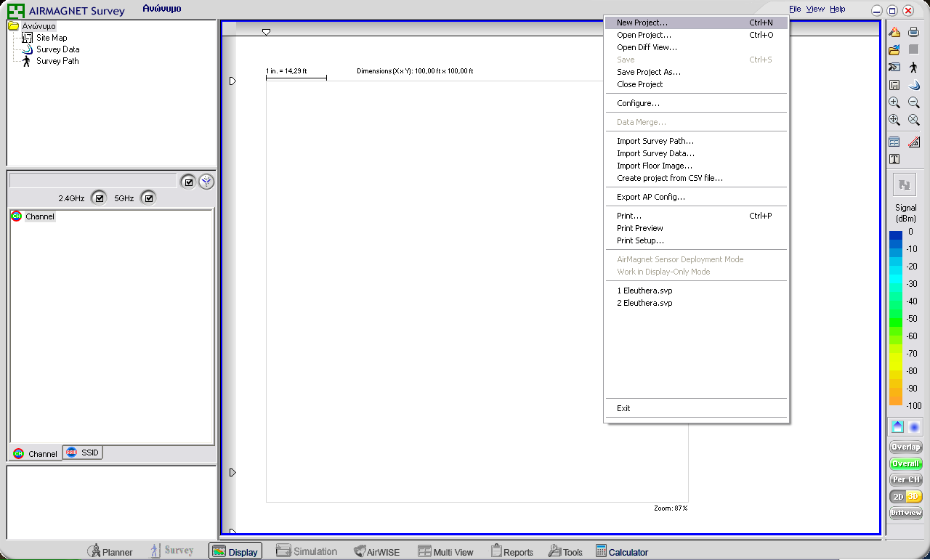Click the zoom in magnifier icon

(894, 102)
